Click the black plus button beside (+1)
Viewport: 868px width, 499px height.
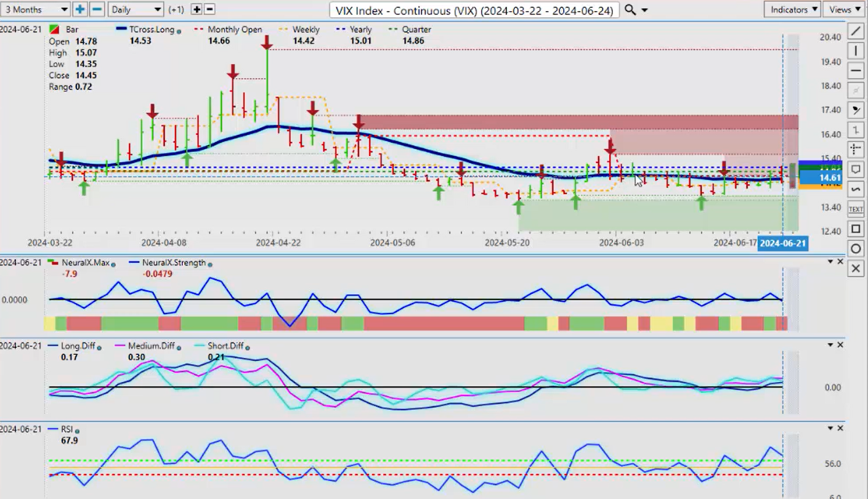(197, 9)
